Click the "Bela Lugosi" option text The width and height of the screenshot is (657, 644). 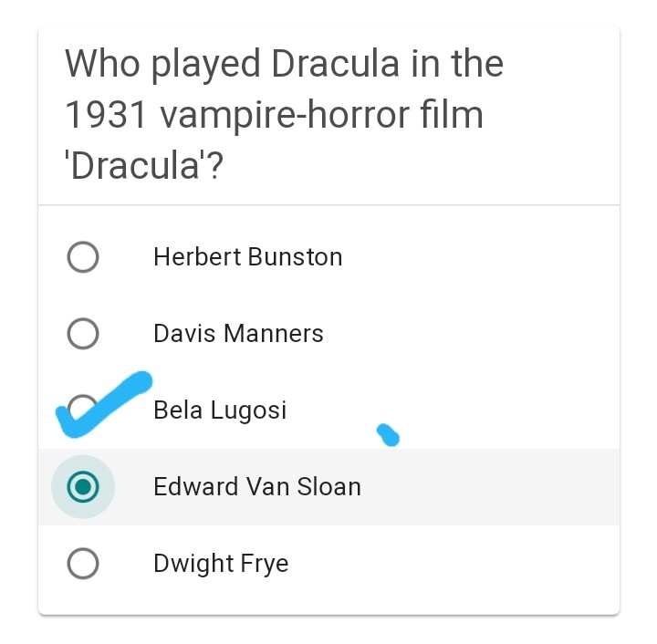220,410
